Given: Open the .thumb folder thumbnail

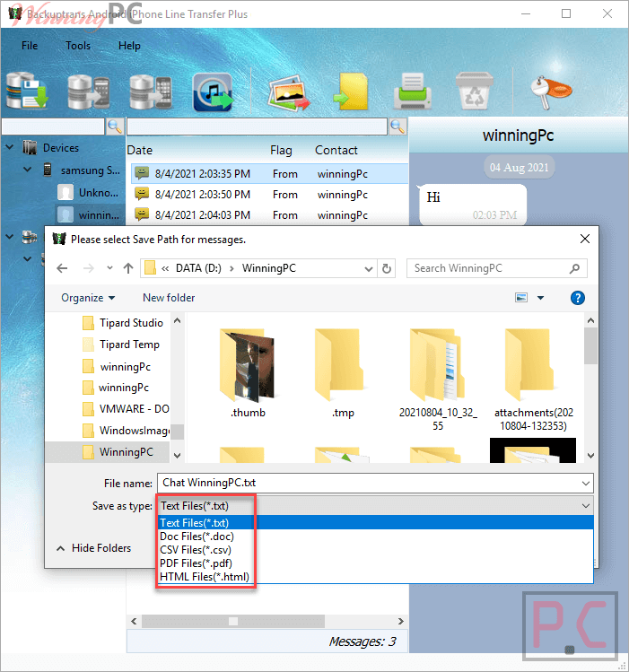Looking at the screenshot, I should [x=248, y=373].
